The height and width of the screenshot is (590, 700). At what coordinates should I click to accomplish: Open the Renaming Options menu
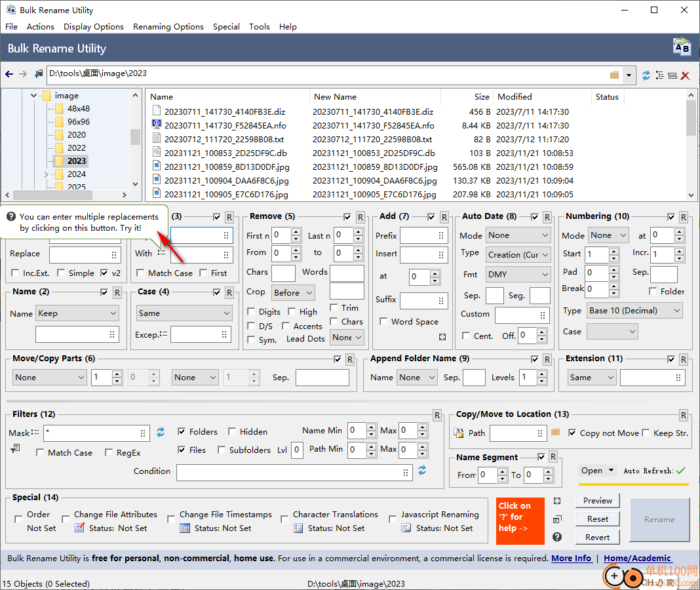[168, 27]
